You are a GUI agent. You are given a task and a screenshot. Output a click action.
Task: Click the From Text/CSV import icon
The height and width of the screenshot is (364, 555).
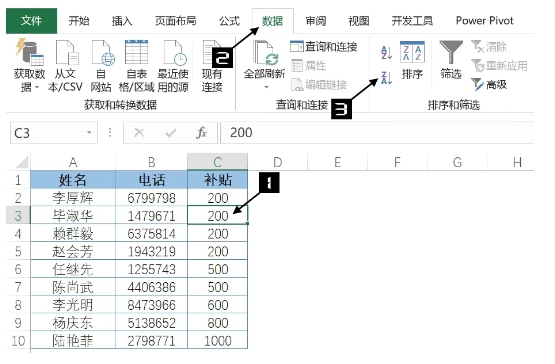[x=66, y=53]
